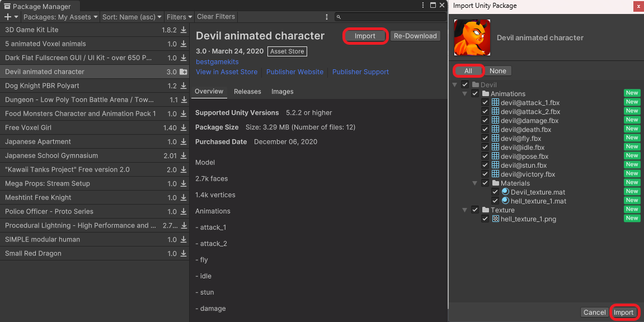Click download icon for Dark Flat Fullscreen GUI
The width and height of the screenshot is (644, 322).
184,58
